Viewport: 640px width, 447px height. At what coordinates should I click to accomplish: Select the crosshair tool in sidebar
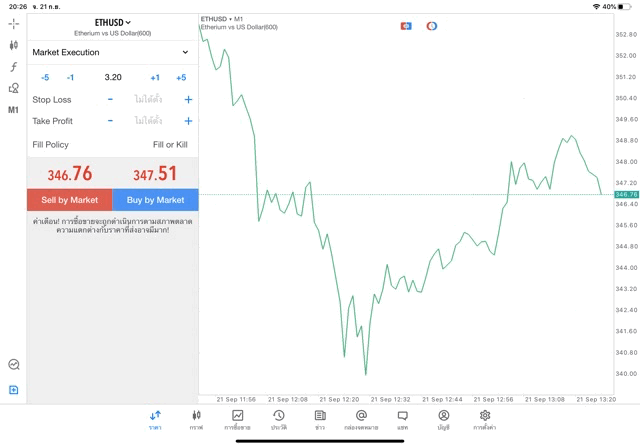click(14, 23)
